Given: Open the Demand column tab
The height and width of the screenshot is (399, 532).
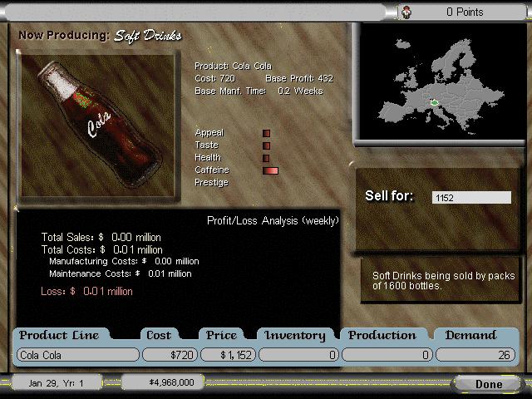Looking at the screenshot, I should tap(471, 335).
